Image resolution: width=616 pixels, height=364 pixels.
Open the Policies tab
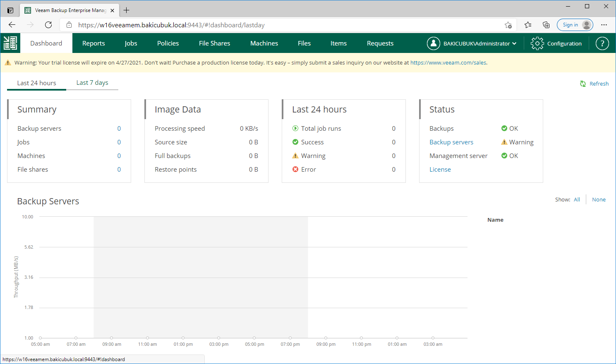pos(168,43)
